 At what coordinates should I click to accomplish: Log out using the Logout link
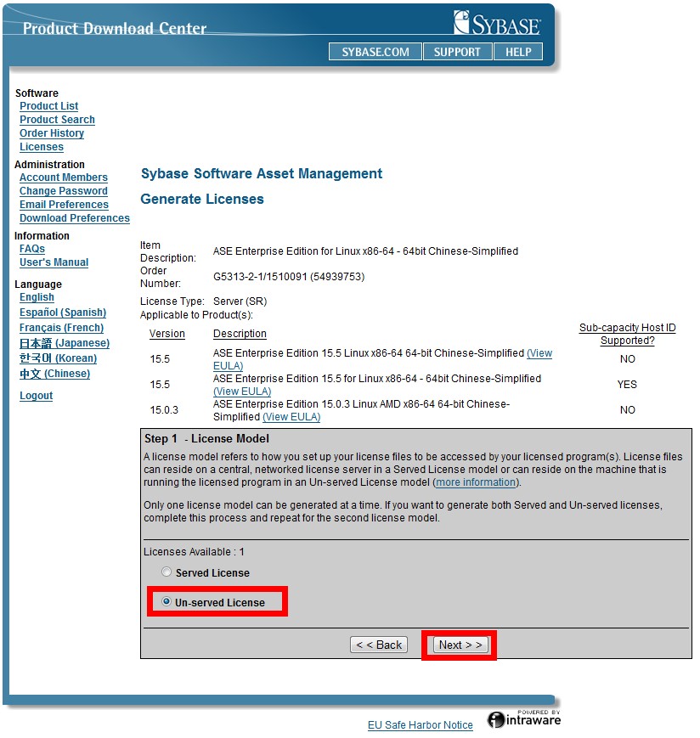pyautogui.click(x=37, y=396)
